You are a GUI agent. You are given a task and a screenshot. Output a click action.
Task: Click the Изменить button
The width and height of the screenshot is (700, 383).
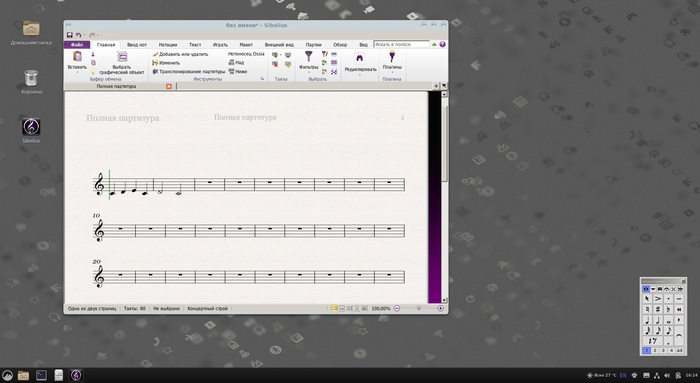click(x=166, y=63)
